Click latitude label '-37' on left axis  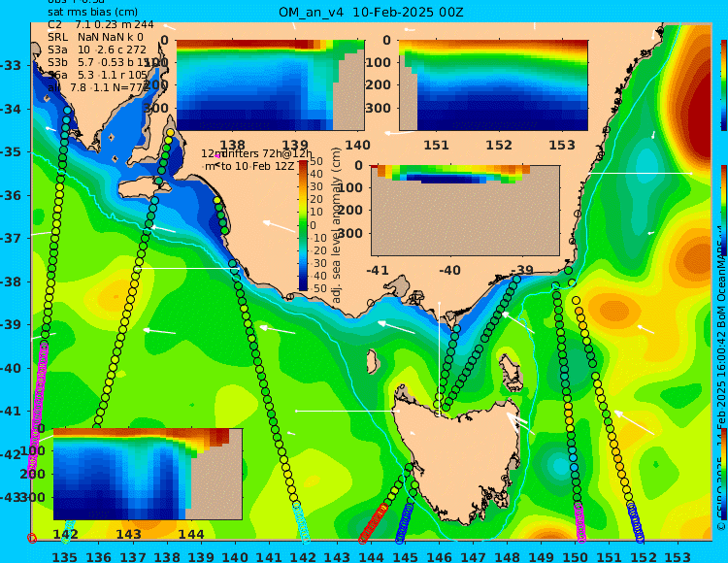[11, 238]
